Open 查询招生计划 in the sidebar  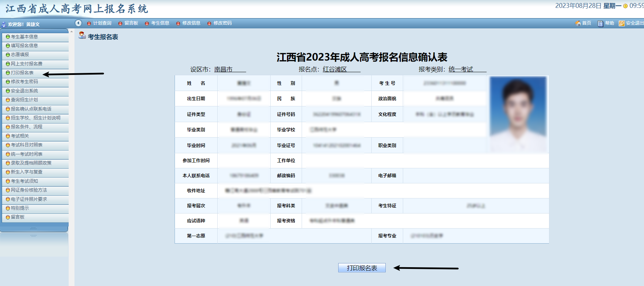[x=24, y=100]
